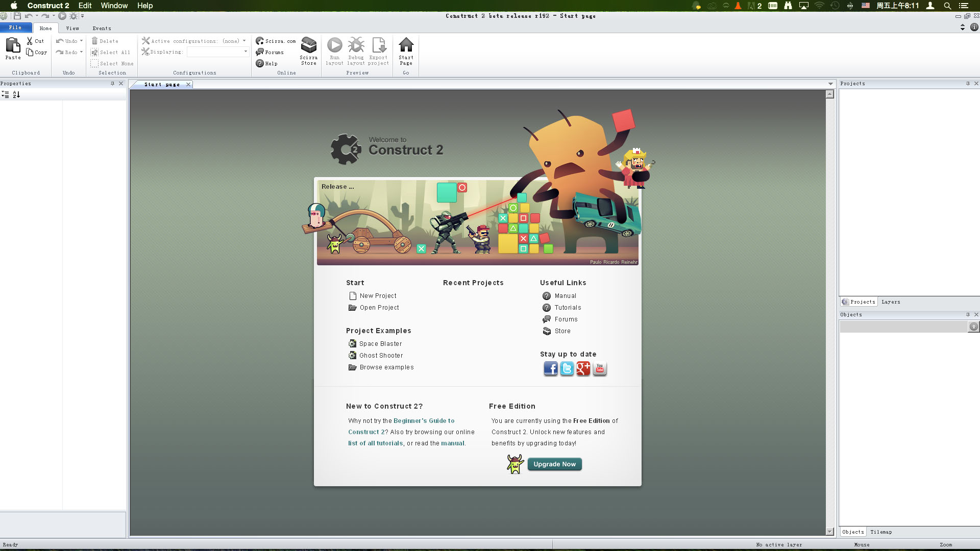The height and width of the screenshot is (551, 980).
Task: Expand the Undo history dropdown arrow
Action: tap(81, 41)
